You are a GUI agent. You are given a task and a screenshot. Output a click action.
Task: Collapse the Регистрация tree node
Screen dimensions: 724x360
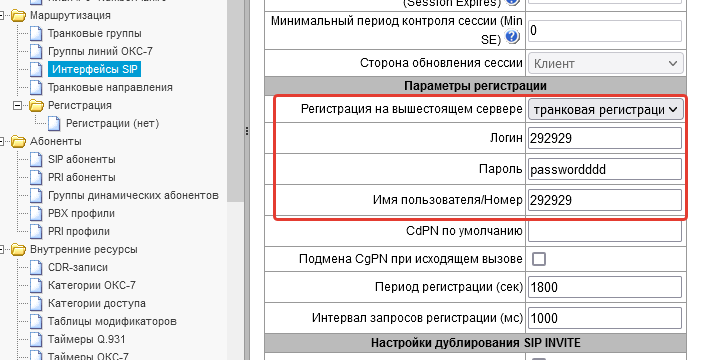click(x=18, y=106)
